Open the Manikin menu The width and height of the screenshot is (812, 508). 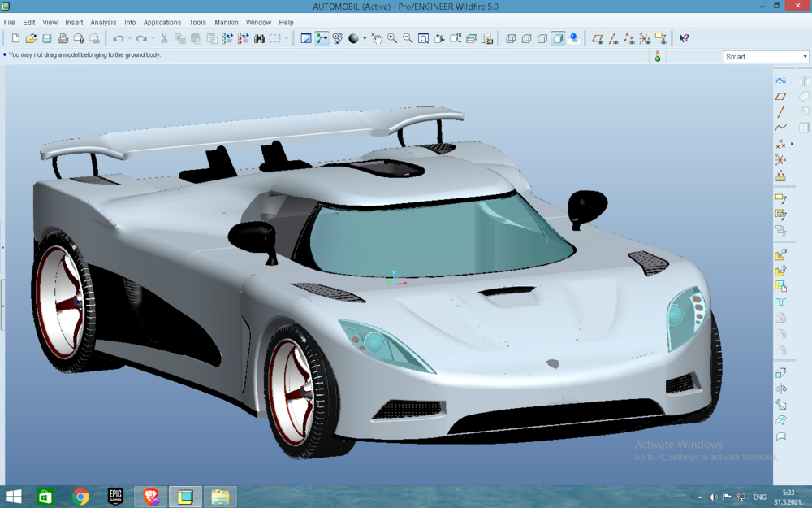click(x=227, y=22)
